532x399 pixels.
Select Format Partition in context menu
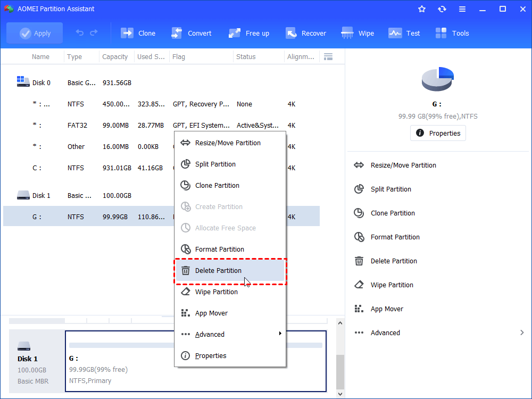[x=230, y=250]
